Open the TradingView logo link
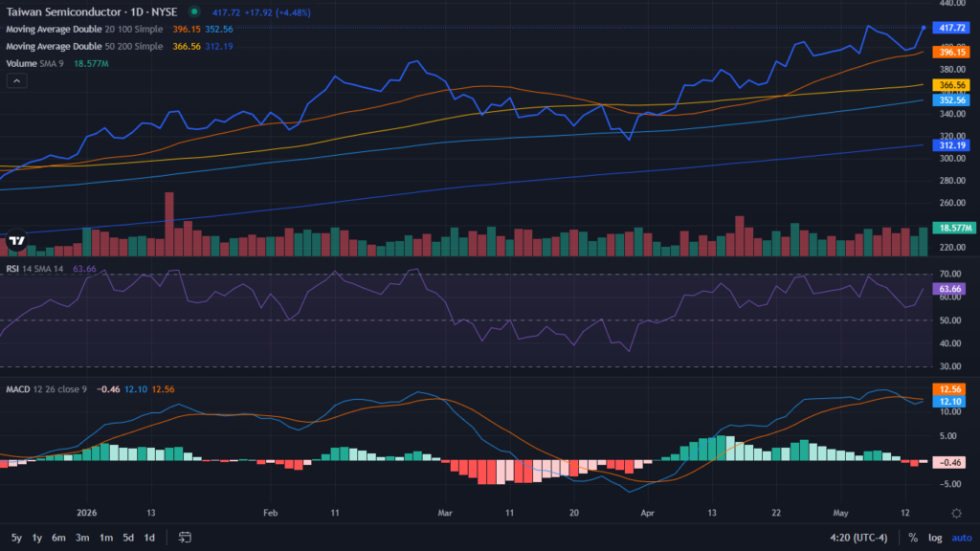This screenshot has height=551, width=980. (17, 240)
